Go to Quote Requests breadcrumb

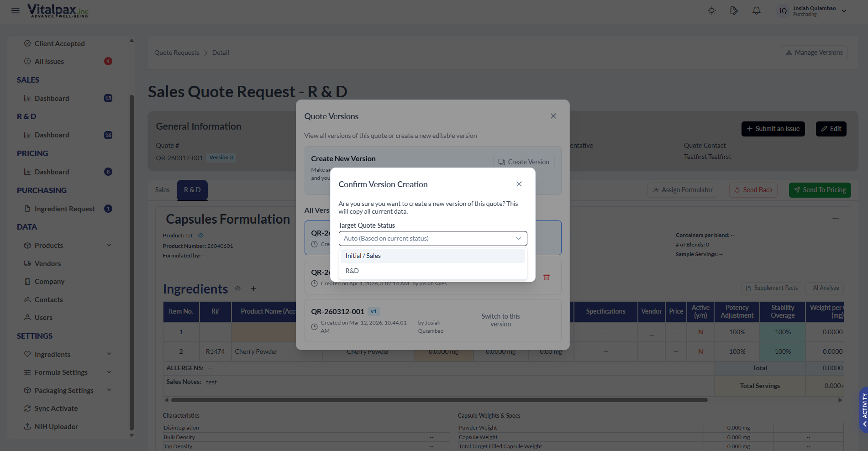tap(177, 52)
